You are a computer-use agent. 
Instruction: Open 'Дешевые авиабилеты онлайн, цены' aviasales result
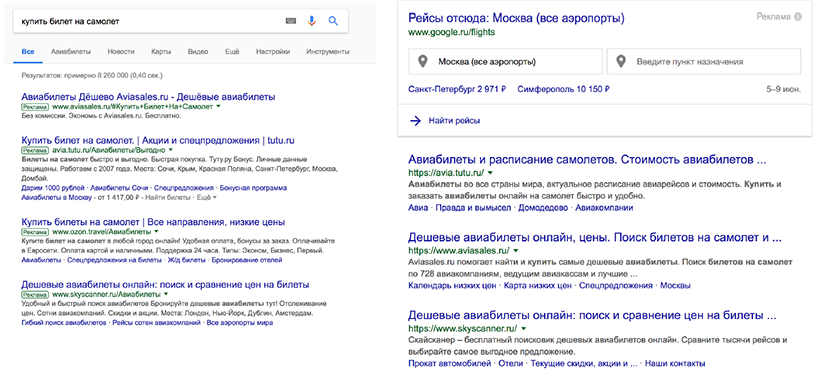point(595,238)
